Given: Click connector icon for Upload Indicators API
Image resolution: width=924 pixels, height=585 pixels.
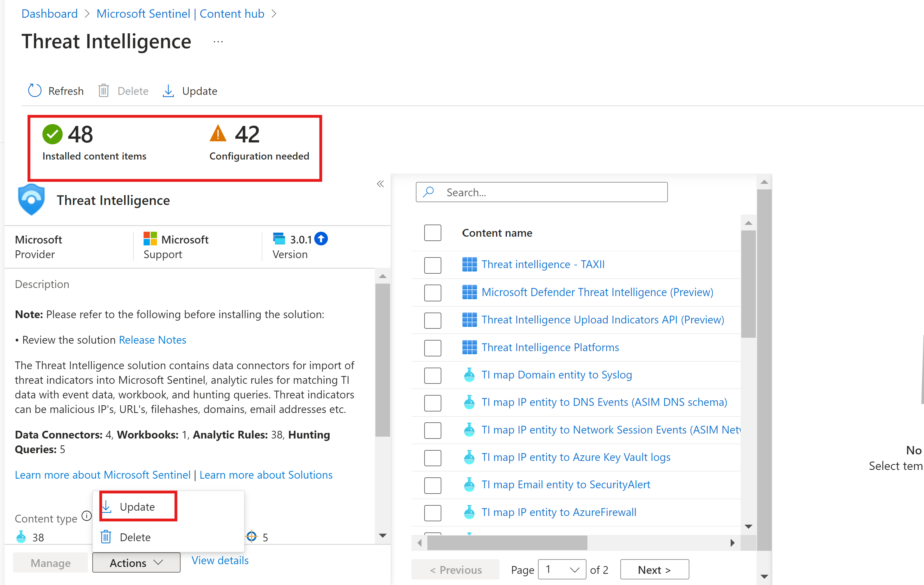Looking at the screenshot, I should 469,320.
